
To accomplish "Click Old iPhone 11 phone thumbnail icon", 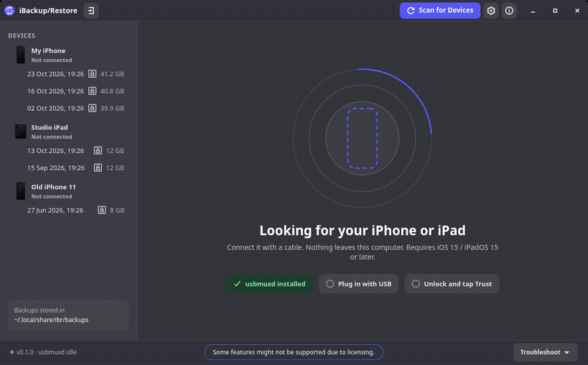I will pyautogui.click(x=21, y=191).
